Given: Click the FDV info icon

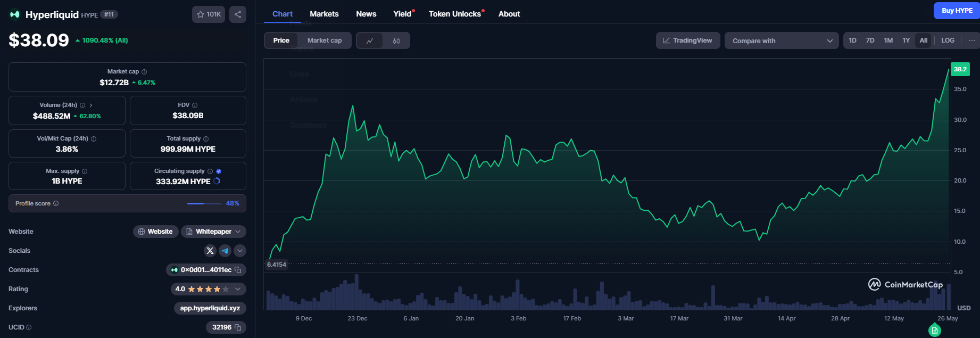Looking at the screenshot, I should (x=195, y=105).
